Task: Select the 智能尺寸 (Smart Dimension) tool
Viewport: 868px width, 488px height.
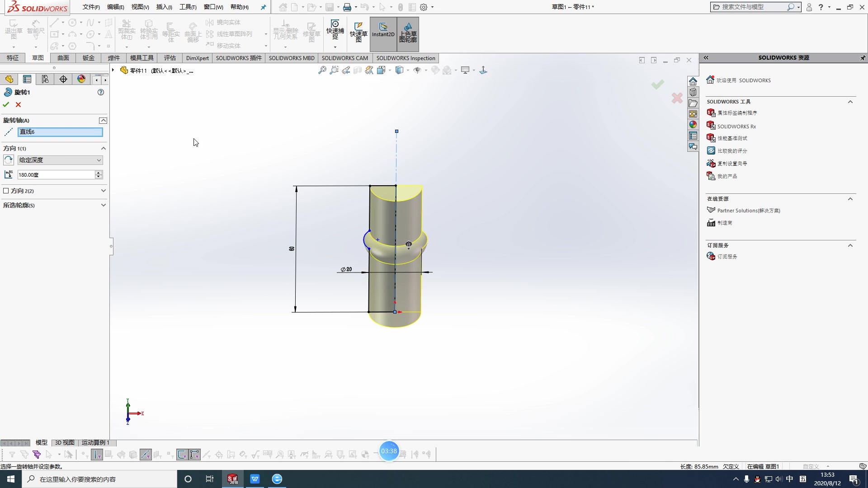Action: point(35,29)
